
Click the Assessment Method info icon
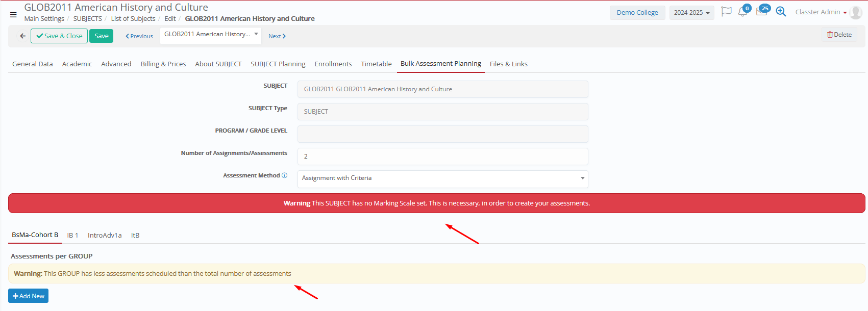tap(285, 175)
